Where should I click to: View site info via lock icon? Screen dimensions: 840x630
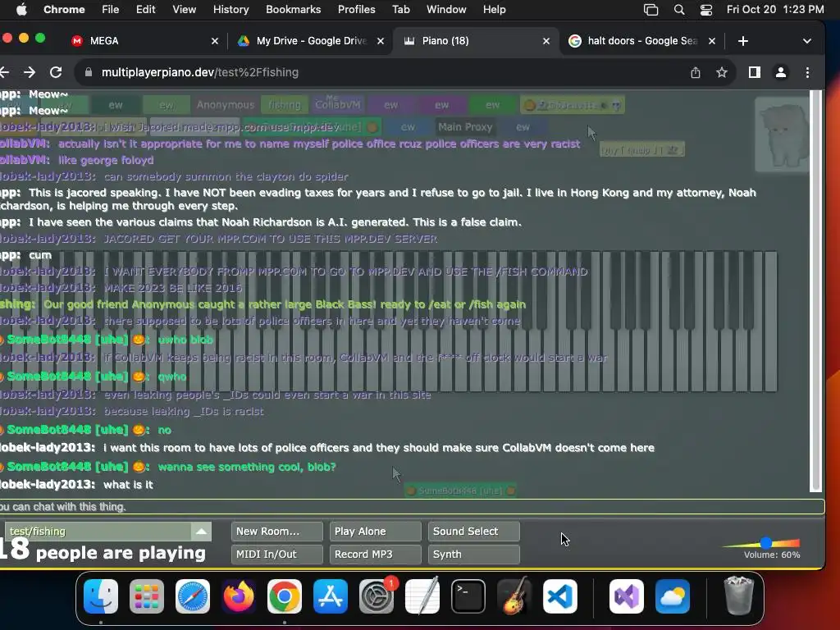coord(89,72)
